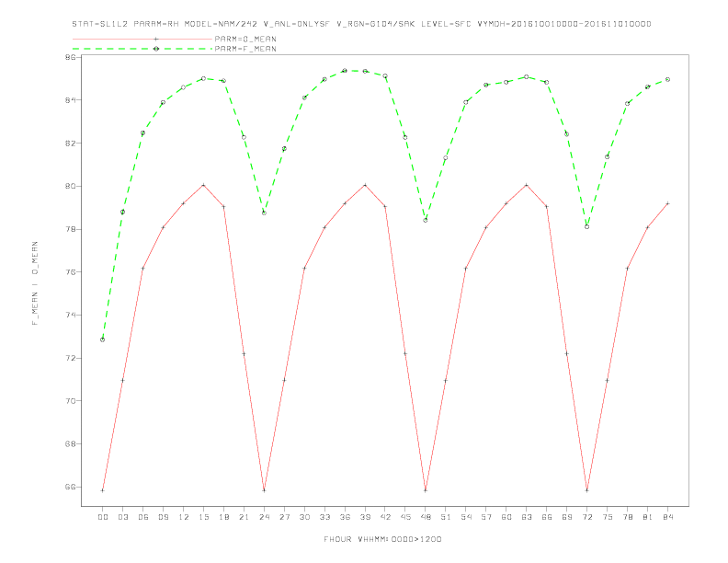The height and width of the screenshot is (563, 728).
Task: Click the green F_MEAN peak marker at hour 36
Action: pos(345,71)
